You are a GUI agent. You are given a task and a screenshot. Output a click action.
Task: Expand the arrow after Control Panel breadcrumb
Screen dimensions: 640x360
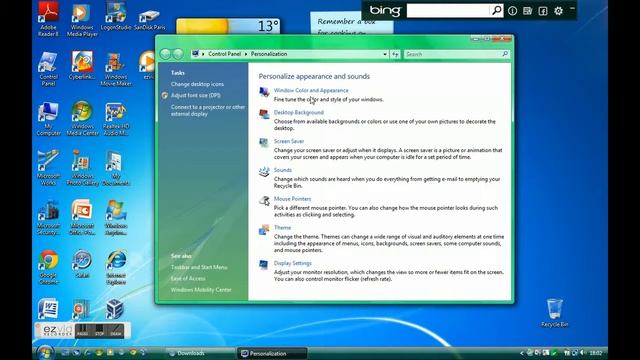[246, 54]
